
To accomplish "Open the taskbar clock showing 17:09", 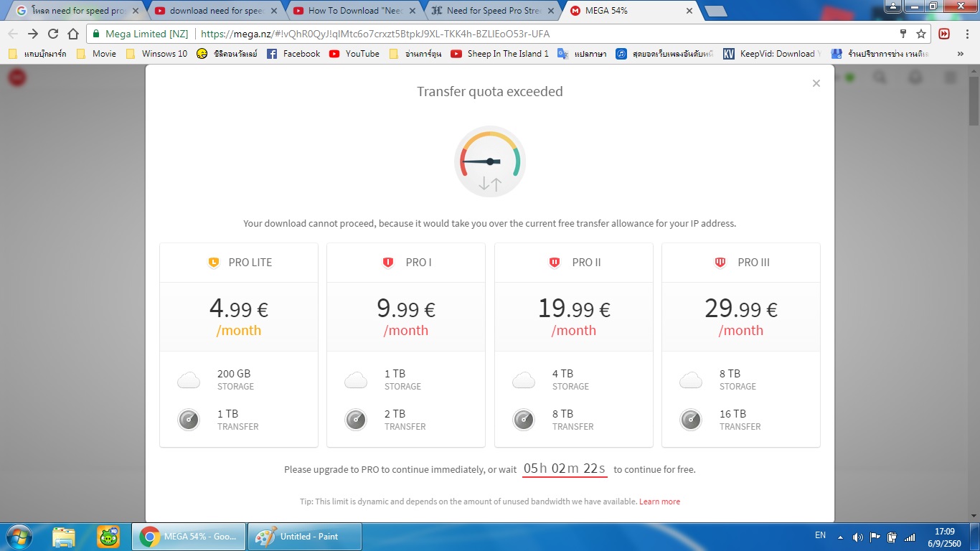I will click(x=945, y=537).
